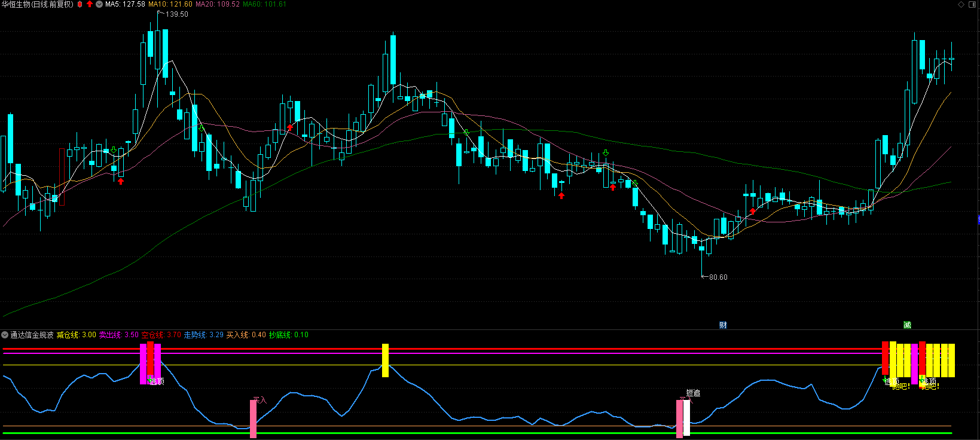Click the 减 marker on the time axis

[x=907, y=325]
